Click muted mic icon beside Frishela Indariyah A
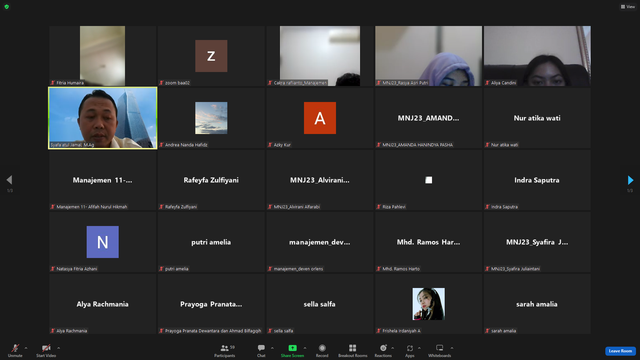 point(379,331)
